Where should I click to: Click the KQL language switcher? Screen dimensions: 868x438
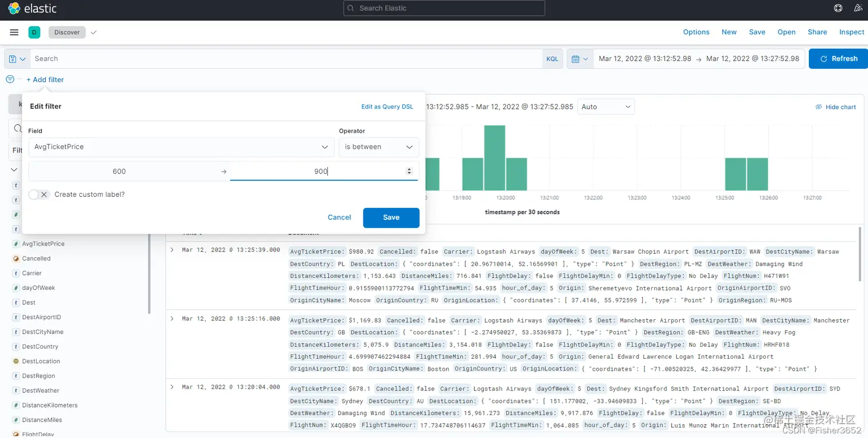(552, 59)
